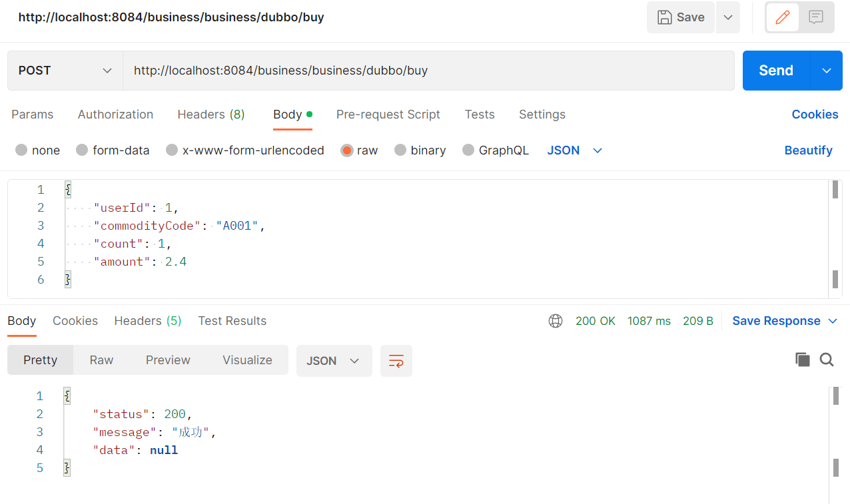The height and width of the screenshot is (504, 850).
Task: Click the Save floppy disk icon
Action: pyautogui.click(x=664, y=17)
